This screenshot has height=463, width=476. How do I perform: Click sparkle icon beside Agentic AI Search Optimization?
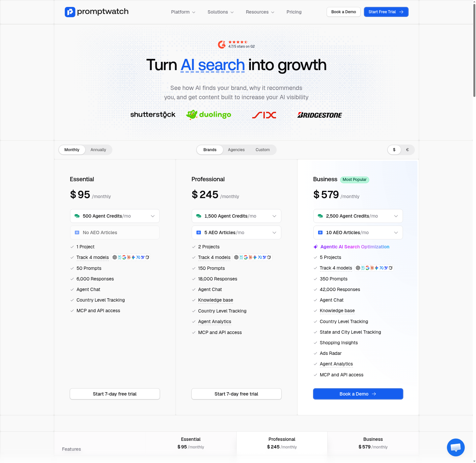click(x=316, y=247)
